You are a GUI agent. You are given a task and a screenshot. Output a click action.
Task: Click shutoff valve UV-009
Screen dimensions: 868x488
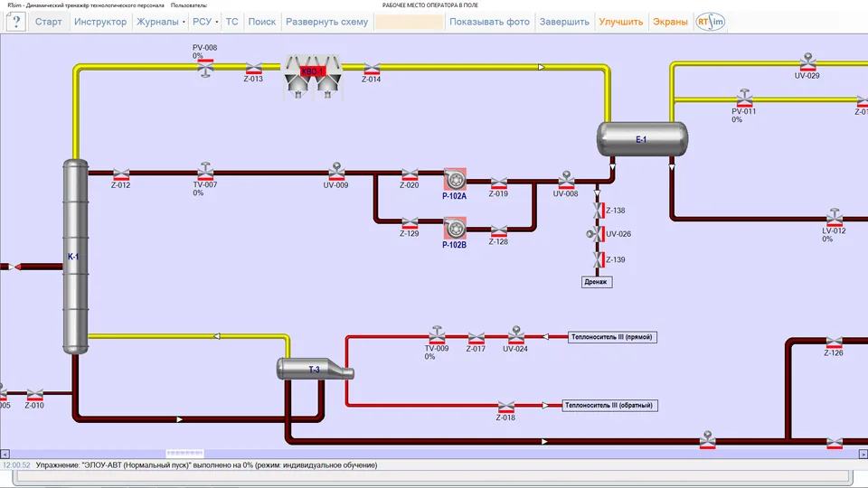336,172
